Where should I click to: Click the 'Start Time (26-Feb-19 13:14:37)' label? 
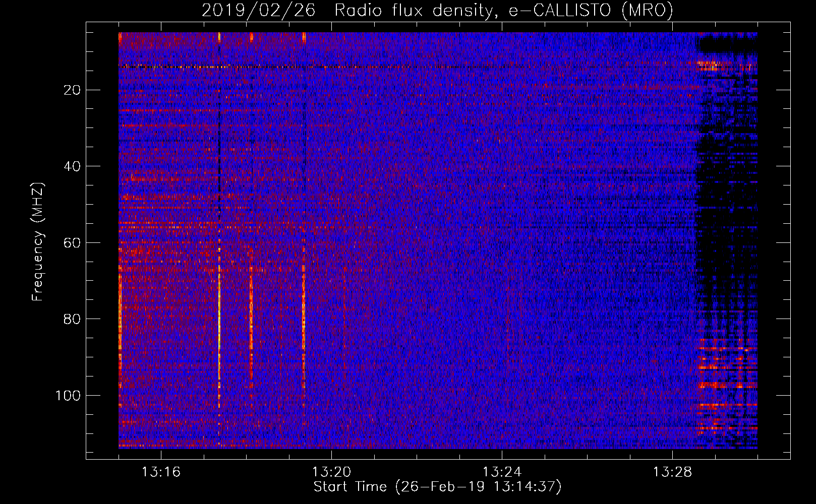437,487
